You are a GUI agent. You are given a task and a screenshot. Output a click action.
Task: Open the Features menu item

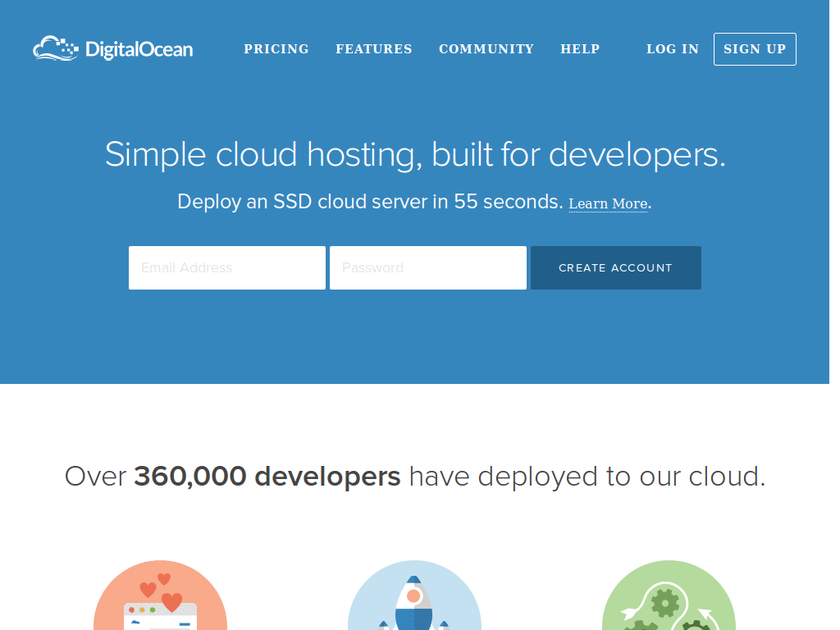[374, 48]
